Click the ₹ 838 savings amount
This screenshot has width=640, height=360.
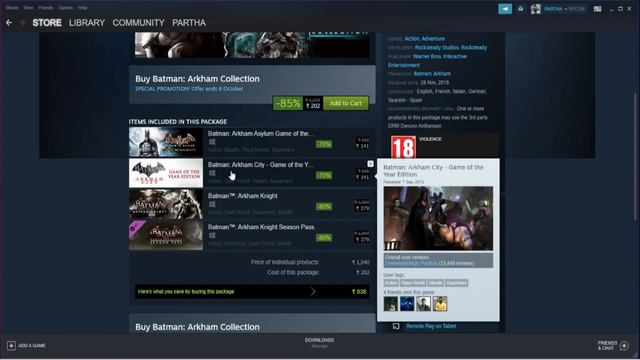(x=359, y=291)
